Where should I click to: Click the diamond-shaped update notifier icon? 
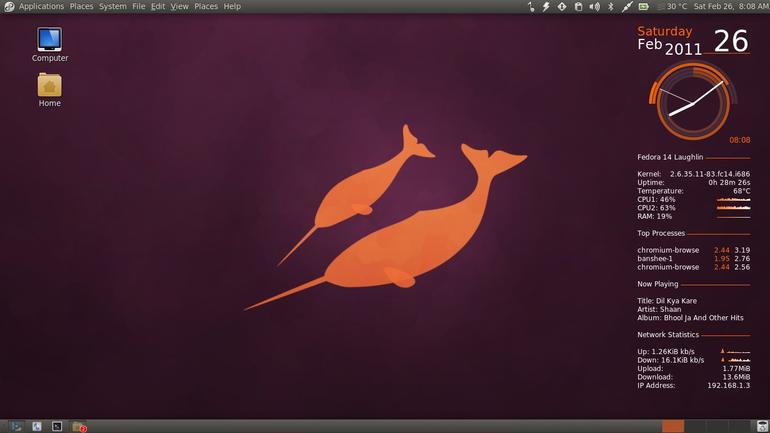coord(562,6)
